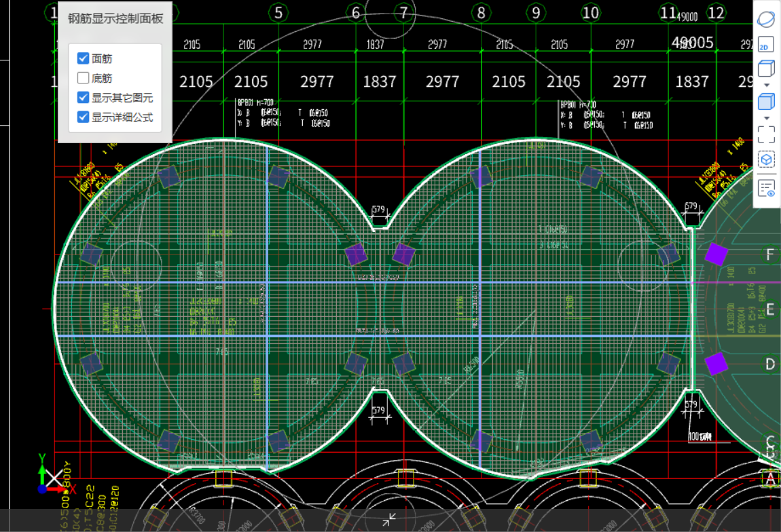
Task: Select axis bubble number 10
Action: pos(591,12)
